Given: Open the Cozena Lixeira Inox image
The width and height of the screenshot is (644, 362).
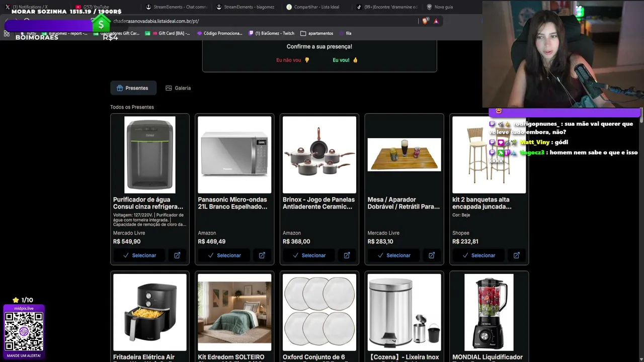Looking at the screenshot, I should [x=404, y=312].
